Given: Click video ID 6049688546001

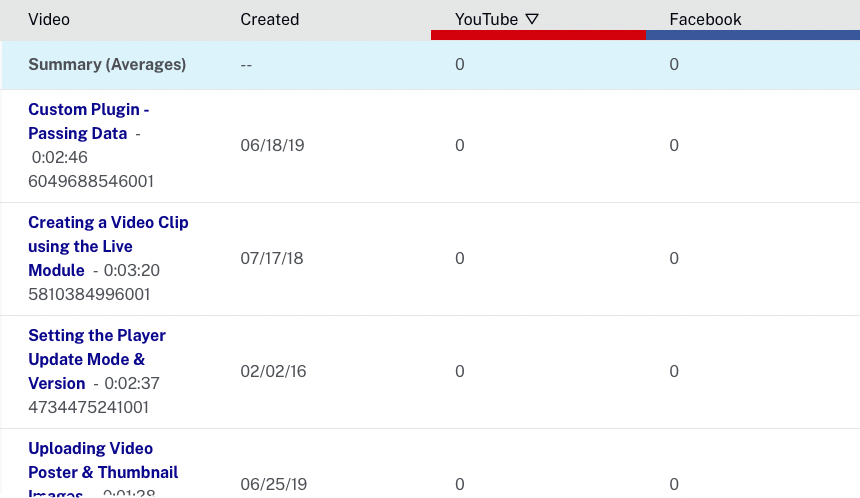Looking at the screenshot, I should tap(90, 181).
